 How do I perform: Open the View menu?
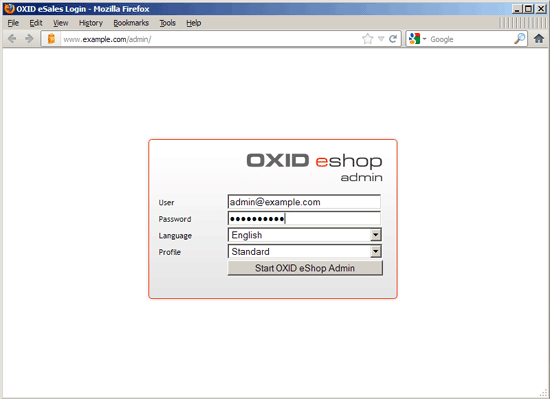[60, 23]
